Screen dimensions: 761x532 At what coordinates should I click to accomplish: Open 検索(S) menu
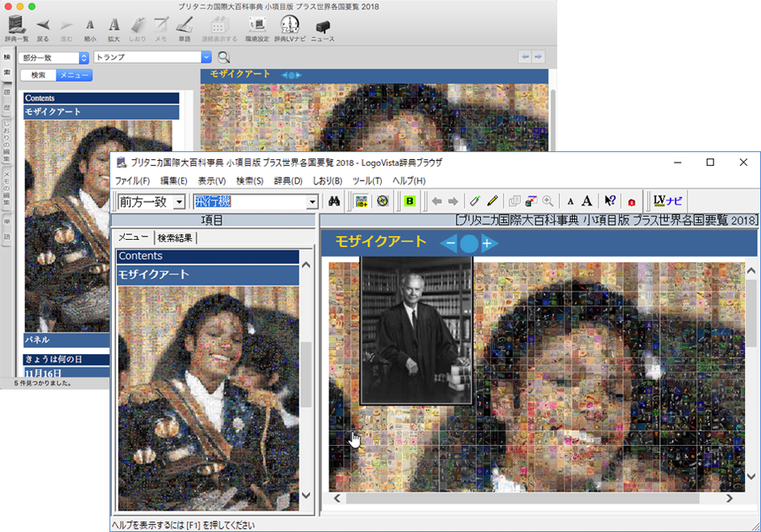[x=250, y=181]
